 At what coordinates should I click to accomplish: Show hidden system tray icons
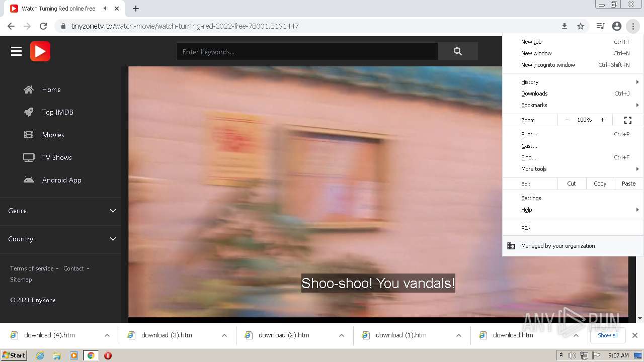[561, 355]
